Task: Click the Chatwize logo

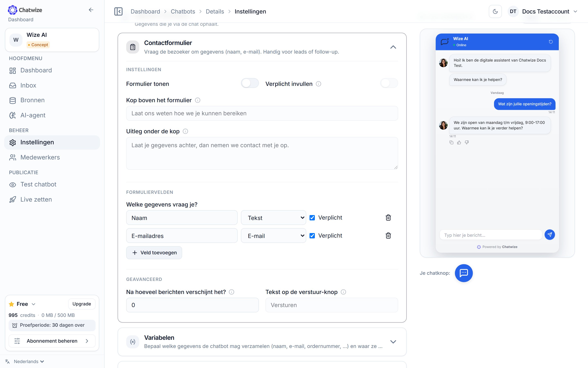Action: pos(25,10)
